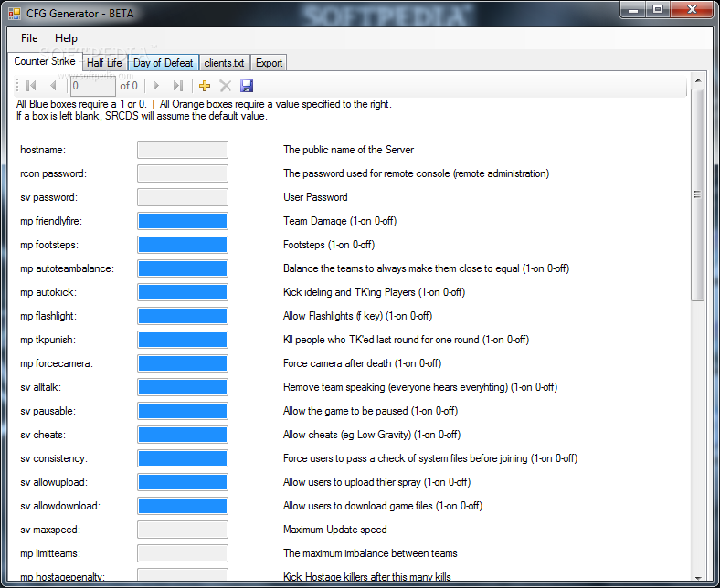Click 'The public name of the Server' text
The height and width of the screenshot is (588, 720).
coord(348,150)
